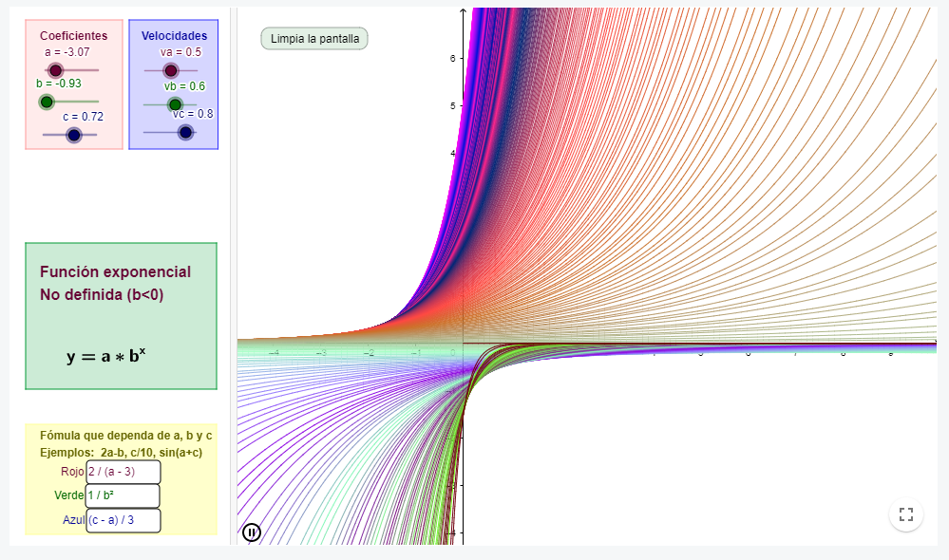
Task: Focus the Verde formula input field
Action: click(123, 495)
